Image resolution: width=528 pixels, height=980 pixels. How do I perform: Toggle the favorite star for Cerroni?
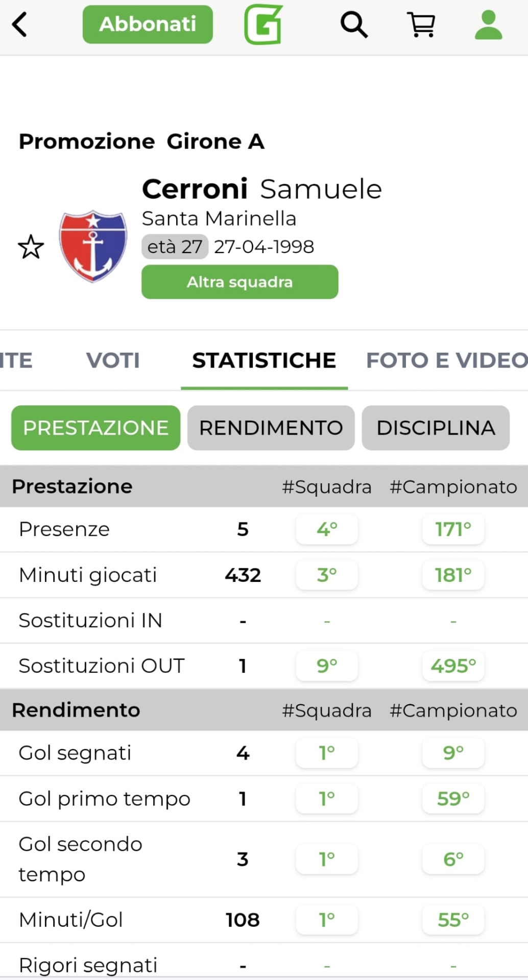[31, 247]
